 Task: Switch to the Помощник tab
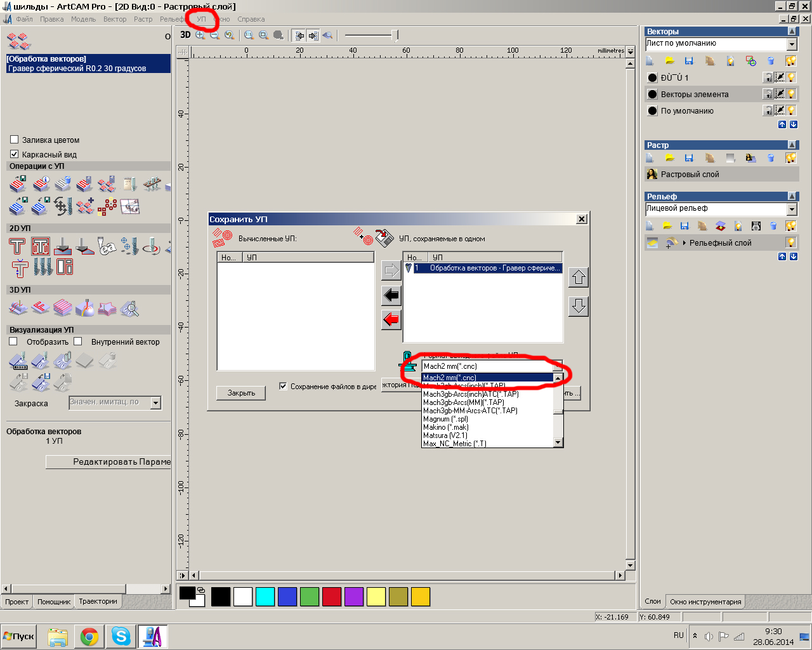pos(54,601)
